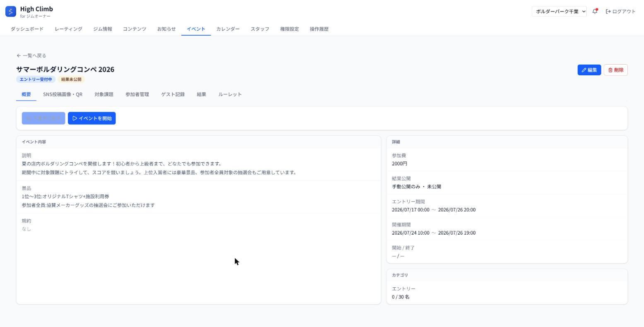This screenshot has height=327, width=644.
Task: Click the prize text 1位〜3位:オリジナルTシャツ+施設利用券
Action: (65, 197)
